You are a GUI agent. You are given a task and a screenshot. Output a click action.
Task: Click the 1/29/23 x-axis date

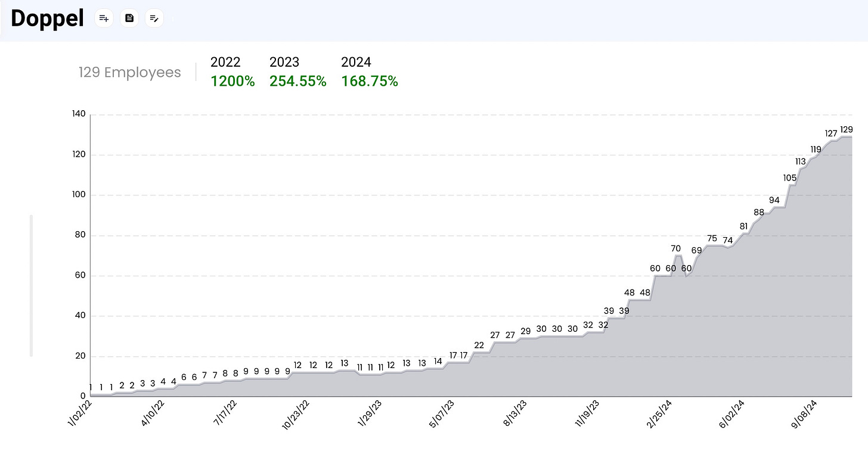(x=371, y=414)
